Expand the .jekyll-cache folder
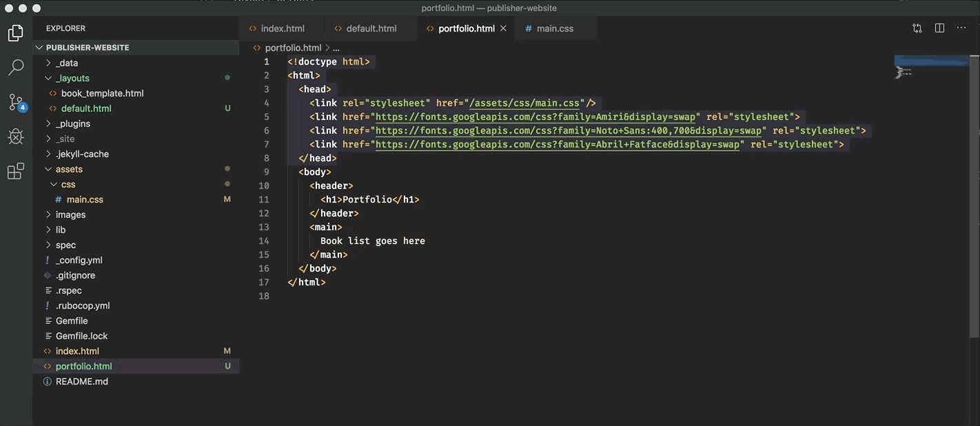 click(136, 154)
